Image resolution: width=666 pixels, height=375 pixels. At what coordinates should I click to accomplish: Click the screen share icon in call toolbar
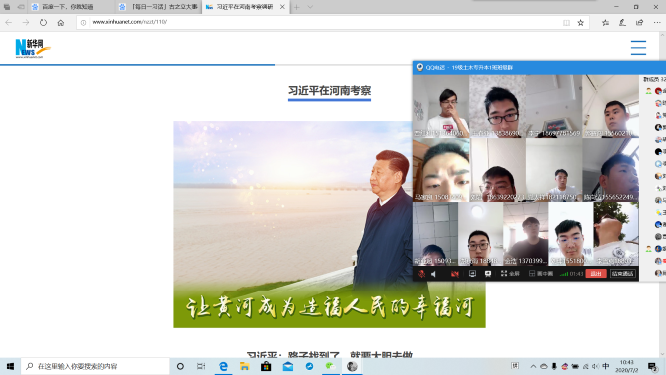click(x=472, y=274)
